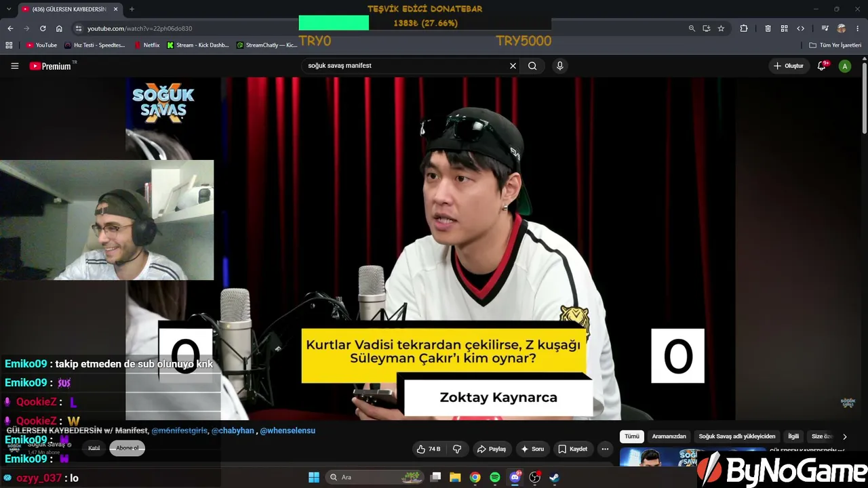Open the YouTube hamburger guide menu
The width and height of the screenshot is (868, 488).
(x=15, y=66)
